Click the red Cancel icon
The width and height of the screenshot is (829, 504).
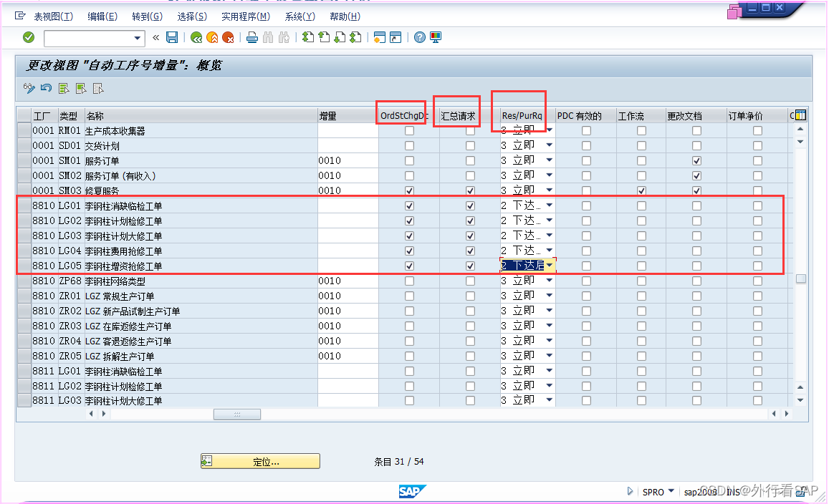[x=228, y=37]
